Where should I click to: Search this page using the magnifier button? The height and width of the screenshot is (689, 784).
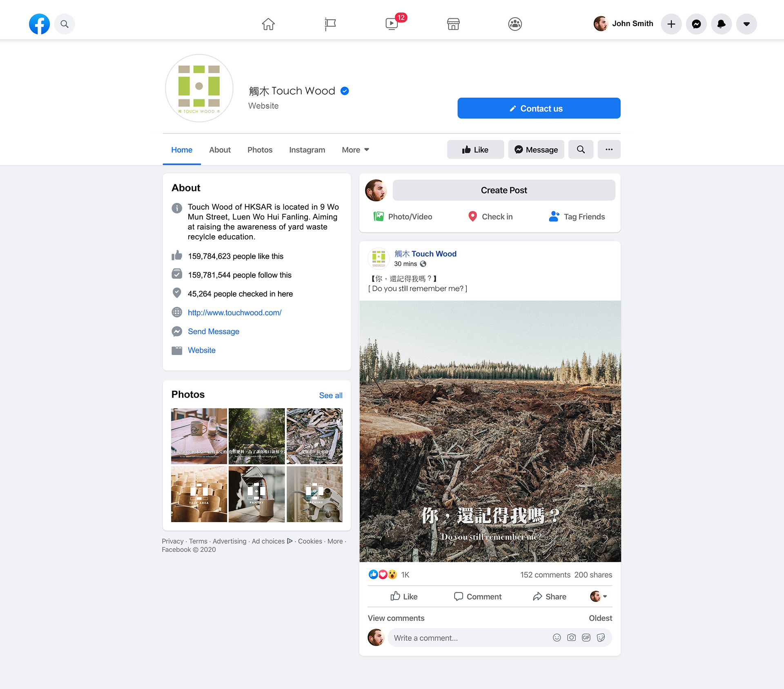(x=581, y=149)
